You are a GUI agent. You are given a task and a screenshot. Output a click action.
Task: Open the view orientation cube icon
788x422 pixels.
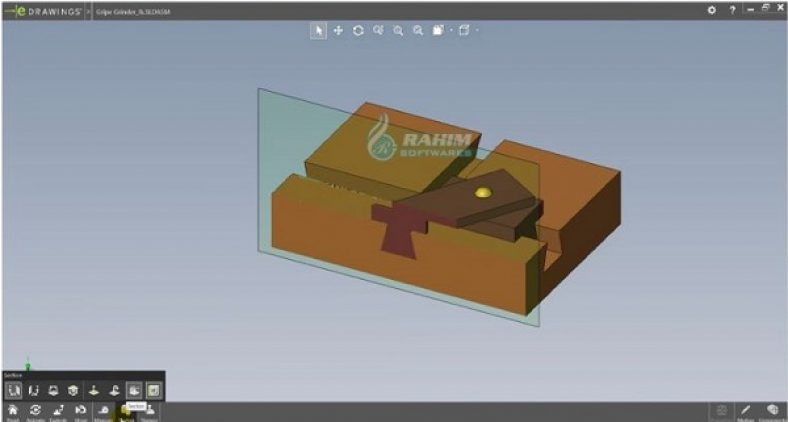pyautogui.click(x=438, y=31)
